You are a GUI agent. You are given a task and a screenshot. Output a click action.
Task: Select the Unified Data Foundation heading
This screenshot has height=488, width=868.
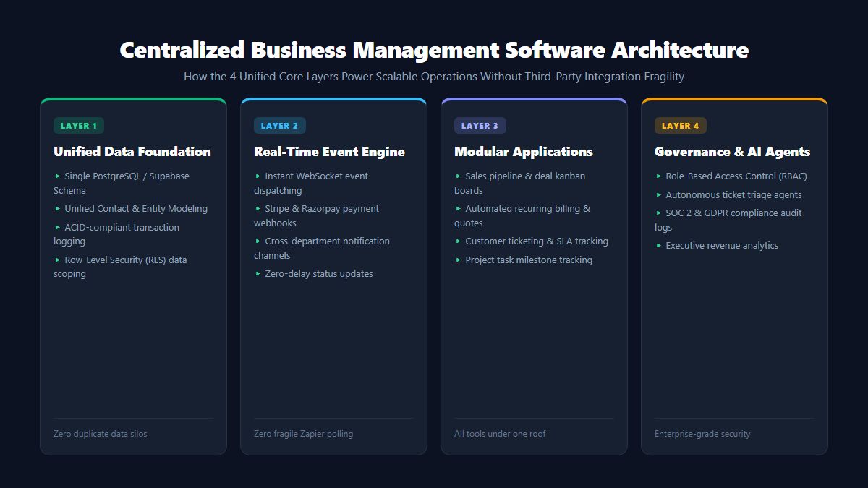[132, 152]
